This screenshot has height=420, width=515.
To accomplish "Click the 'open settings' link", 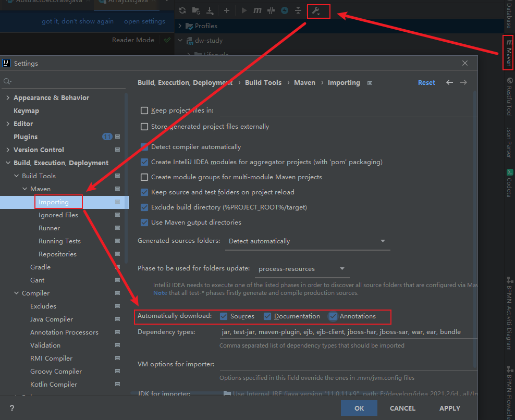I will click(x=144, y=21).
